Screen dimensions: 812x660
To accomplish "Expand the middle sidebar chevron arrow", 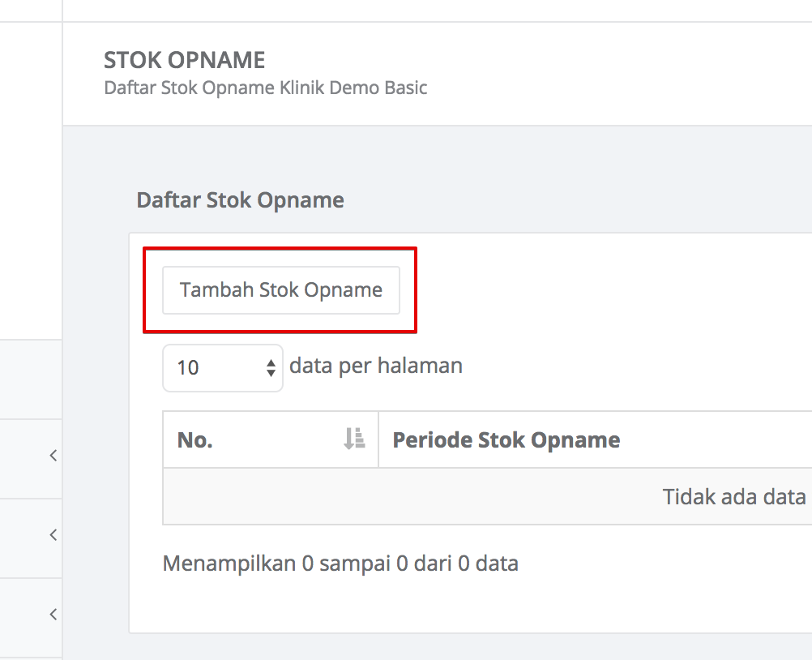I will (x=53, y=534).
